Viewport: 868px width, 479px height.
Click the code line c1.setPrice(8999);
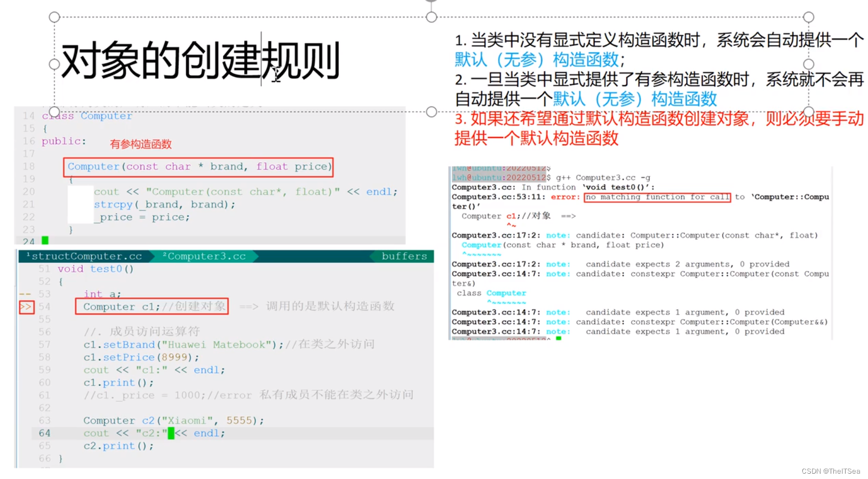pos(141,357)
